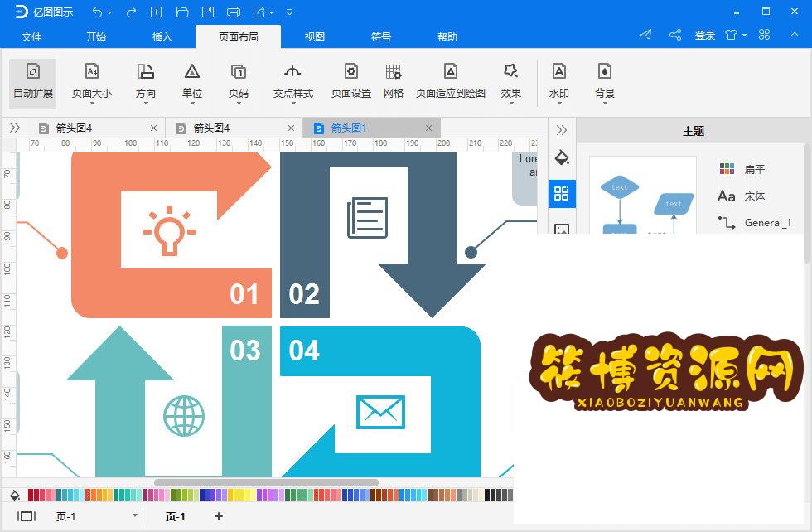This screenshot has height=532, width=812.
Task: Open 背景 background dropdown
Action: [604, 83]
